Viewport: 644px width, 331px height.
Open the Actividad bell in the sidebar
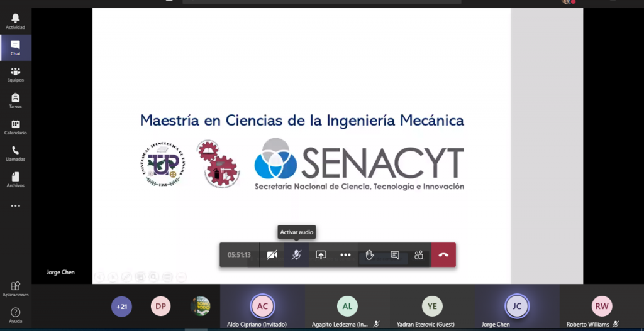(16, 21)
